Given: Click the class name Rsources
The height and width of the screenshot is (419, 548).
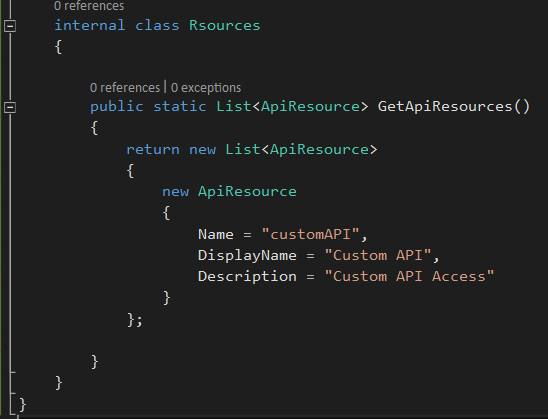Looking at the screenshot, I should click(225, 26).
